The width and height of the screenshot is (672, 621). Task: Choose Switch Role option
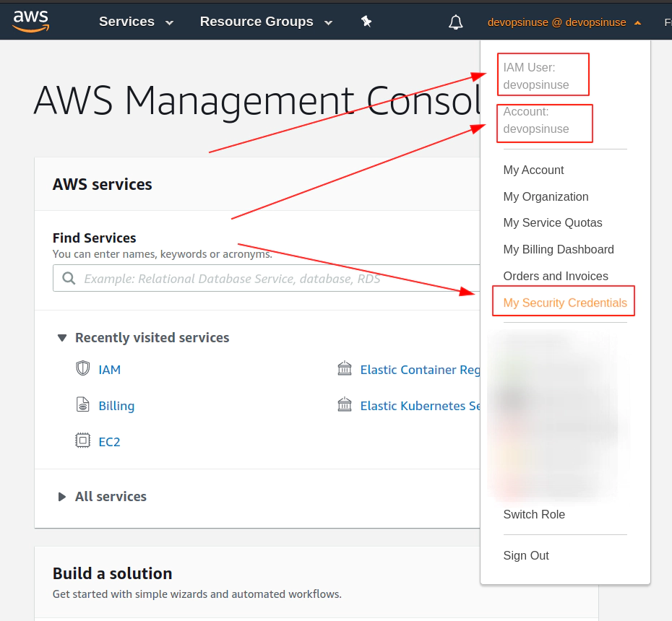click(x=534, y=514)
